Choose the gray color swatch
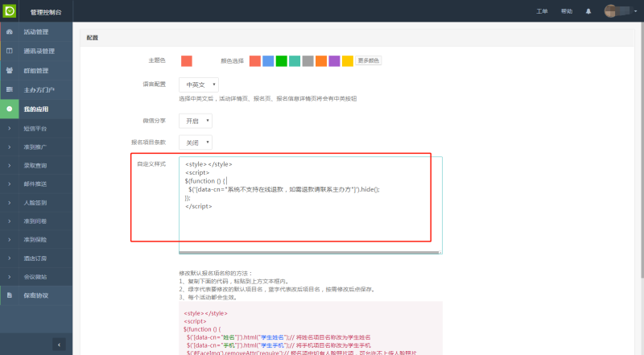Screen dimensions: 644x355 point(308,61)
